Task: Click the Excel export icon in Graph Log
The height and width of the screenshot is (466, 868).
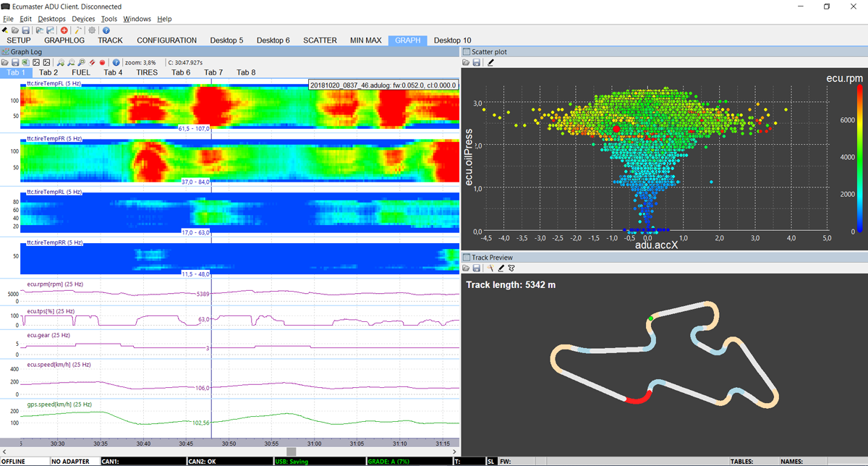Action: 25,63
